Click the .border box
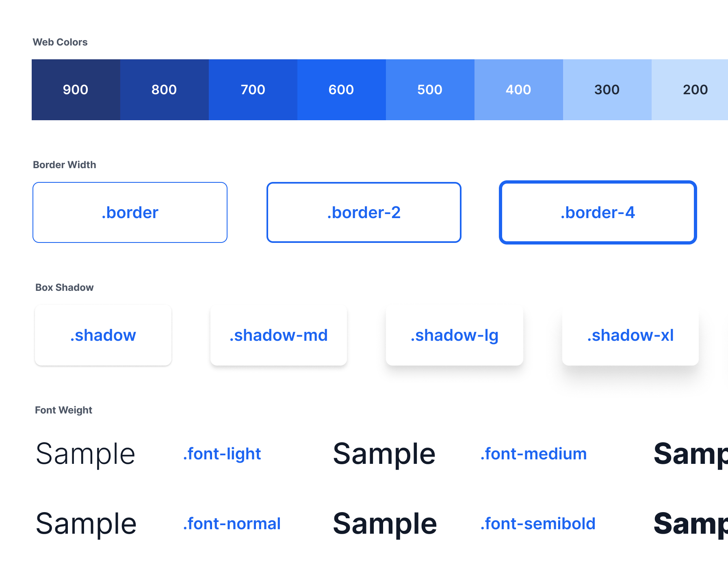The image size is (728, 580). click(130, 212)
